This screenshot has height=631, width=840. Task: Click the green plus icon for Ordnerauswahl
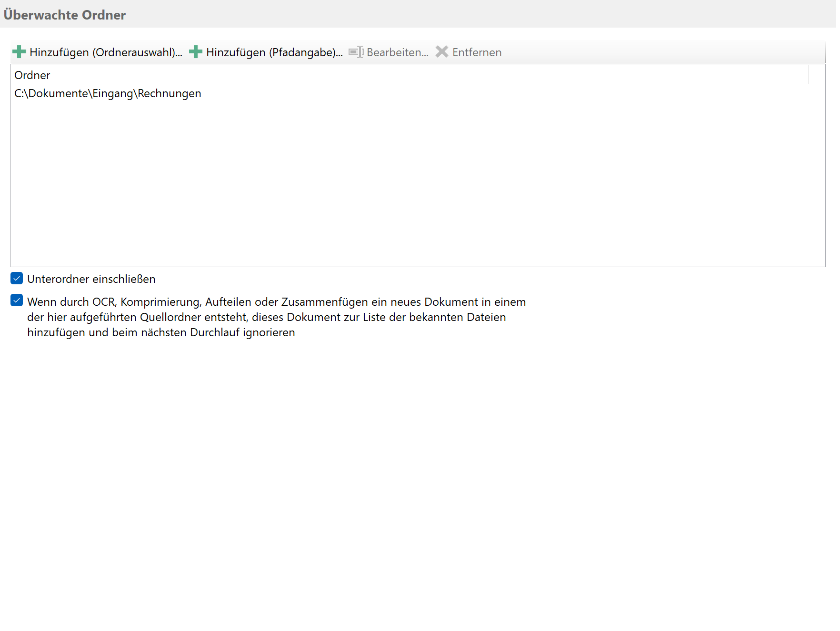(19, 52)
